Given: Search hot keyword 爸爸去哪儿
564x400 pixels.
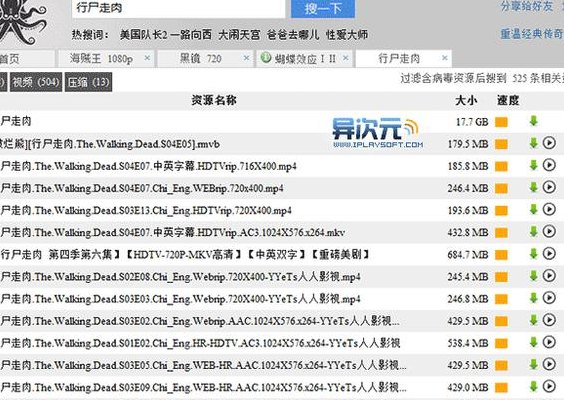Looking at the screenshot, I should pyautogui.click(x=293, y=35).
